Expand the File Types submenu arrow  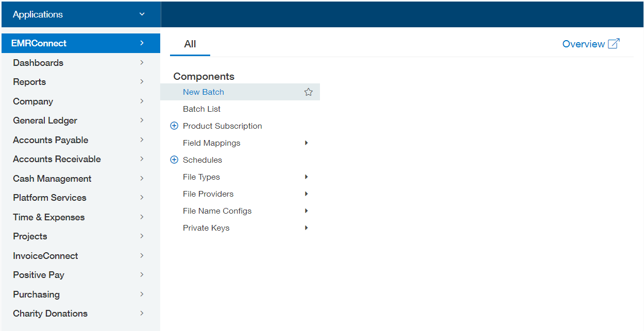306,177
